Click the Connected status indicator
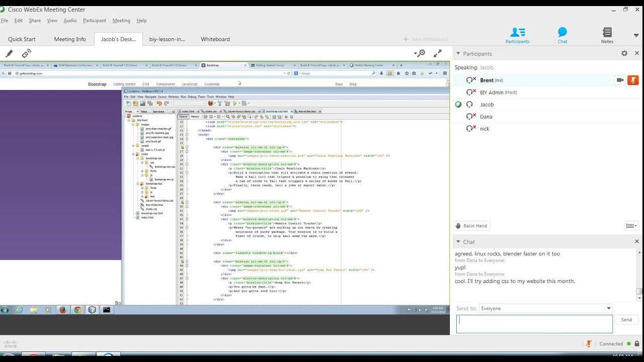 point(615,344)
